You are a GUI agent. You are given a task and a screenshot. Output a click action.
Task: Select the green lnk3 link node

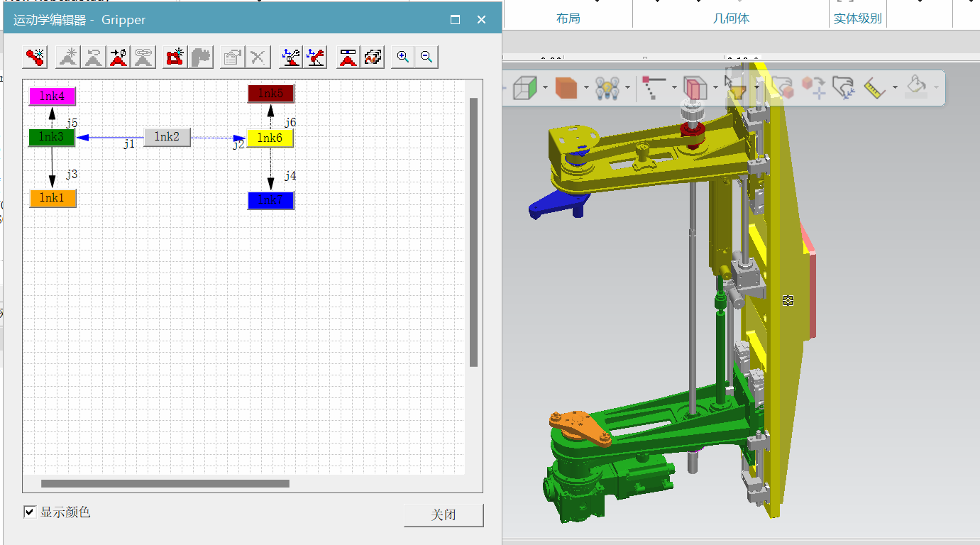click(52, 137)
